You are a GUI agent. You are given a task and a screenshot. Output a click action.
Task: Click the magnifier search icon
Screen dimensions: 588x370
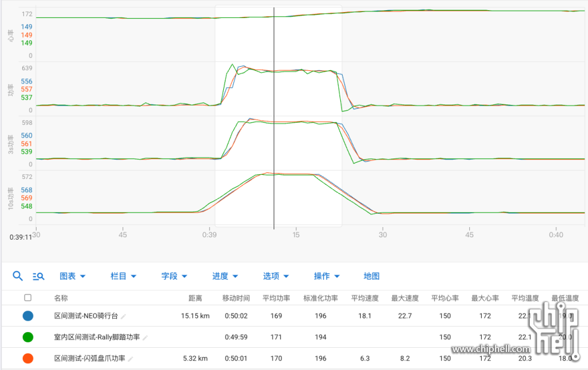17,276
